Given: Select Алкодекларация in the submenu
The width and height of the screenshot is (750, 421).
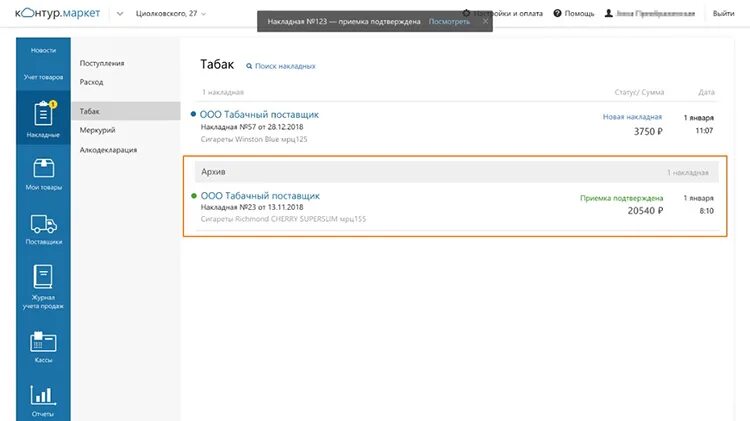Looking at the screenshot, I should point(108,150).
